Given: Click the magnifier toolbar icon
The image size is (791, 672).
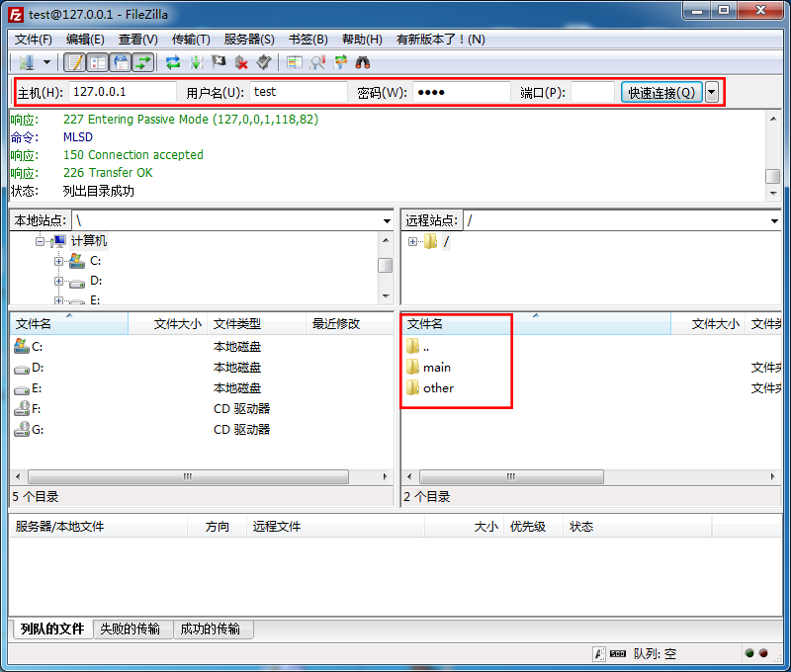Looking at the screenshot, I should click(x=317, y=62).
